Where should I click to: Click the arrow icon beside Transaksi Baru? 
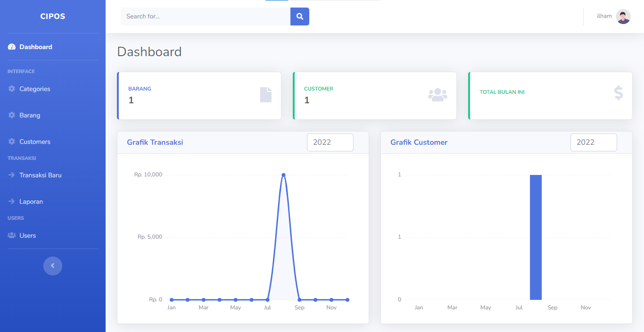click(x=12, y=175)
